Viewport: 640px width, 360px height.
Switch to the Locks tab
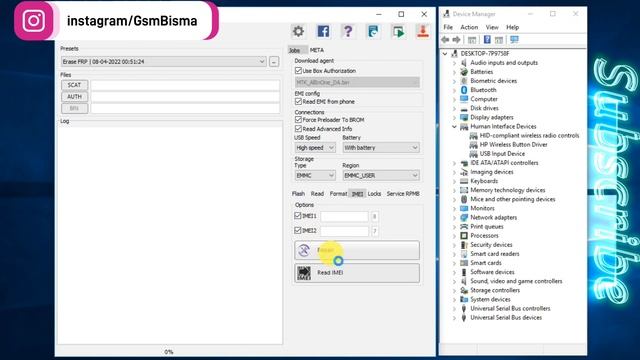pyautogui.click(x=374, y=194)
